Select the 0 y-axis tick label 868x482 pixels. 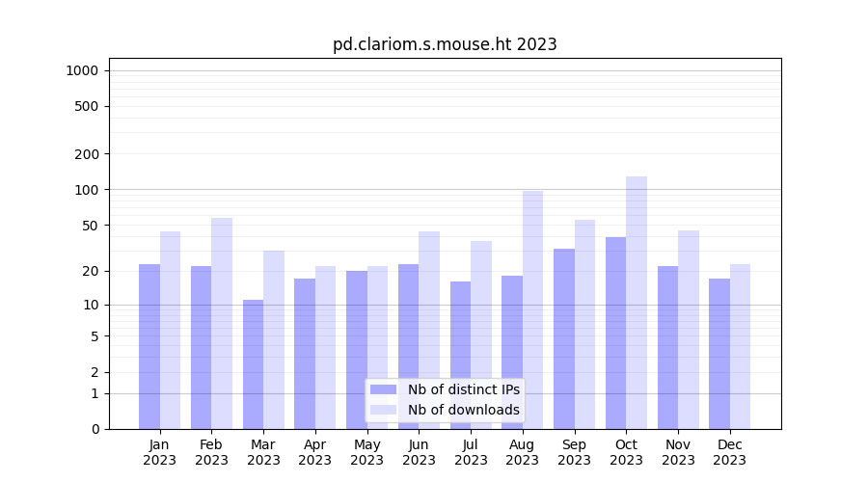pos(95,429)
